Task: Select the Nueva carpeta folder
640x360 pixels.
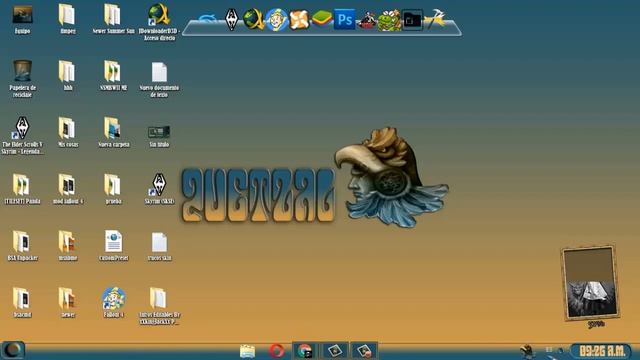Action: coord(112,128)
